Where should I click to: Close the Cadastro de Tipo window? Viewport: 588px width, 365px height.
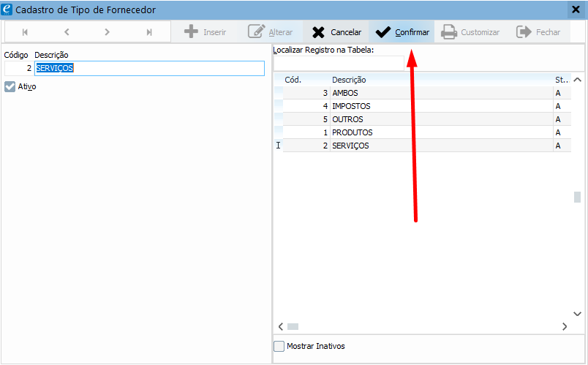(x=575, y=10)
